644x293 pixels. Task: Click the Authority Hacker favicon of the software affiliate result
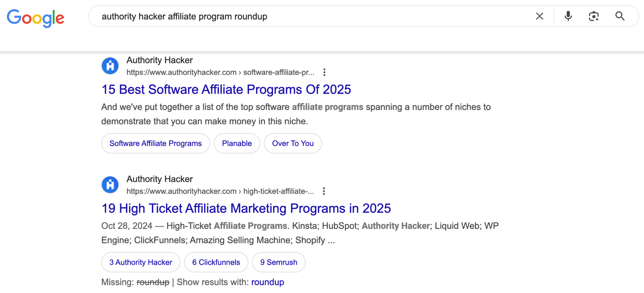pyautogui.click(x=110, y=66)
